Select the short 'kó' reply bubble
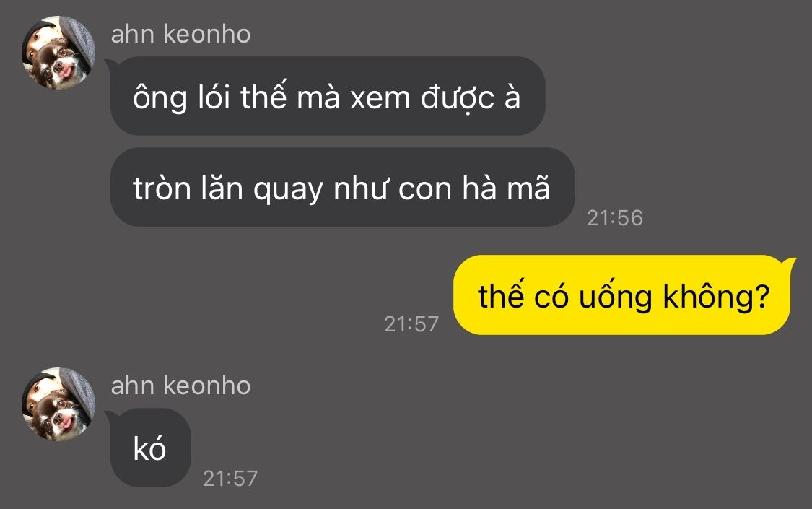Image resolution: width=812 pixels, height=509 pixels. tap(151, 448)
